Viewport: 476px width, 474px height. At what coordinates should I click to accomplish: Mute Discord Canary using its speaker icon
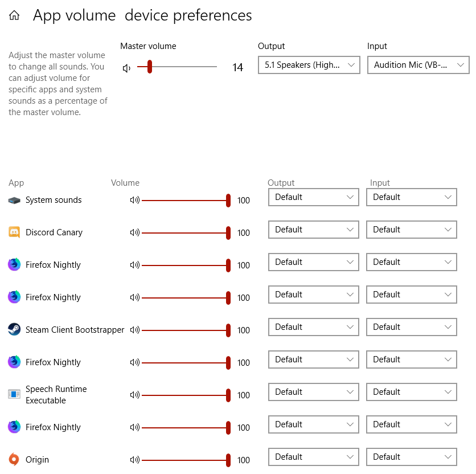coord(134,232)
